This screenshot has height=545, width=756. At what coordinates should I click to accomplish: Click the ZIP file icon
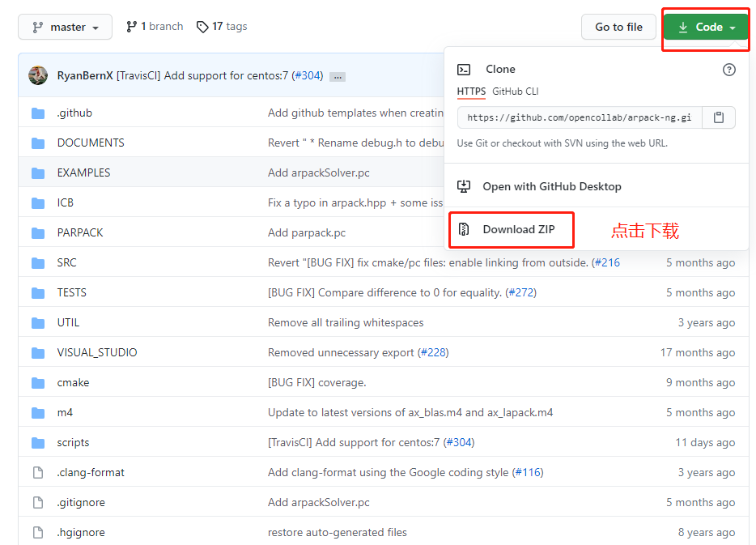tap(464, 229)
